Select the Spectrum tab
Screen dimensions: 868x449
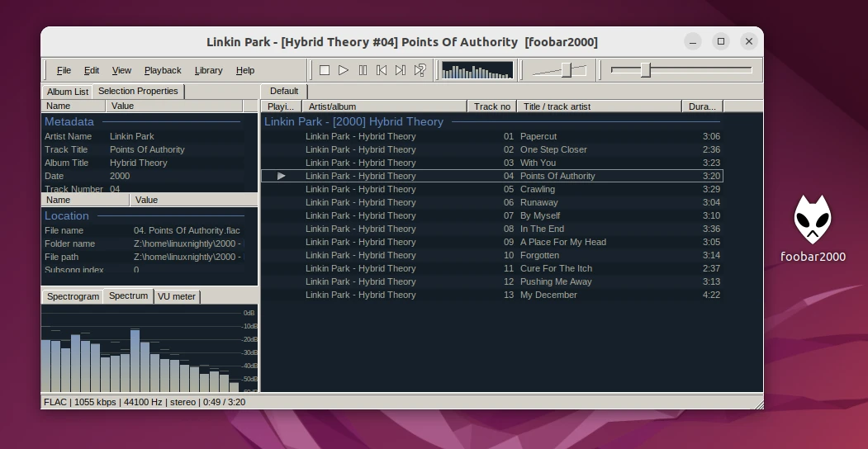pyautogui.click(x=129, y=295)
